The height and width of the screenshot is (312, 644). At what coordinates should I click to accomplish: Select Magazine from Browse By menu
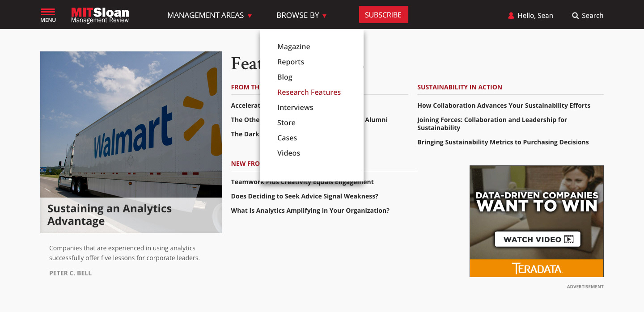click(x=293, y=46)
